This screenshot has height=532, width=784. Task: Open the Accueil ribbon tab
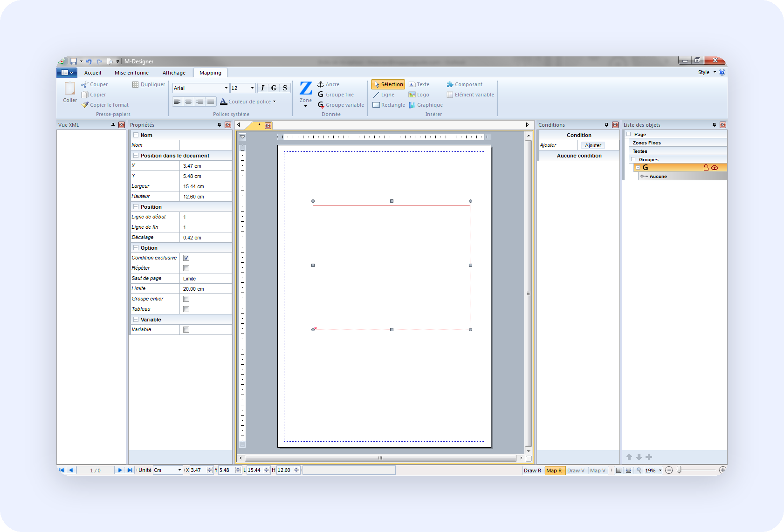tap(93, 73)
